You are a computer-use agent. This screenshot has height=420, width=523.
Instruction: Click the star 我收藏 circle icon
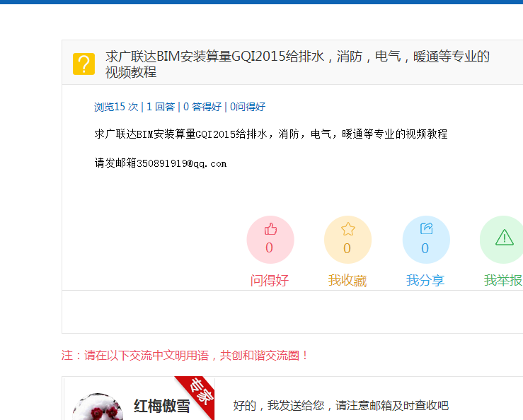coord(347,240)
